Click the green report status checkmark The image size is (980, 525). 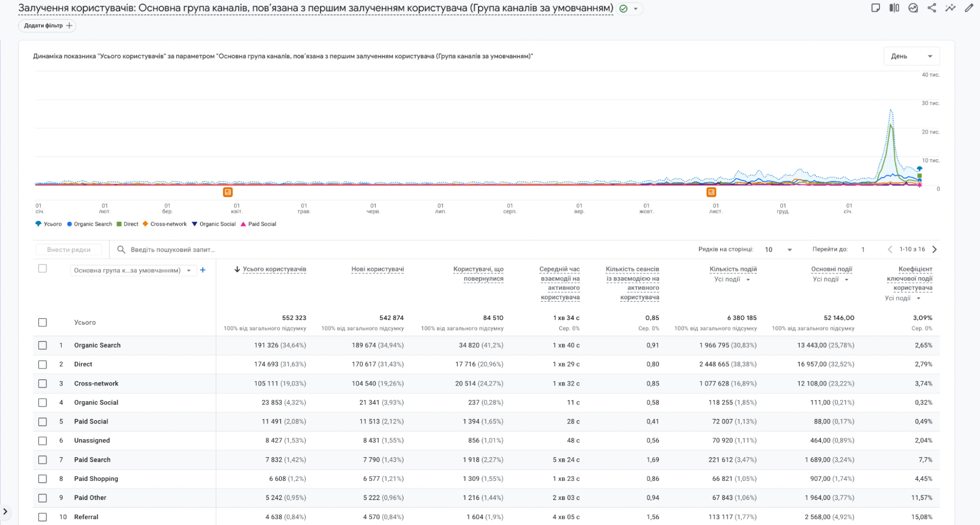pos(624,9)
